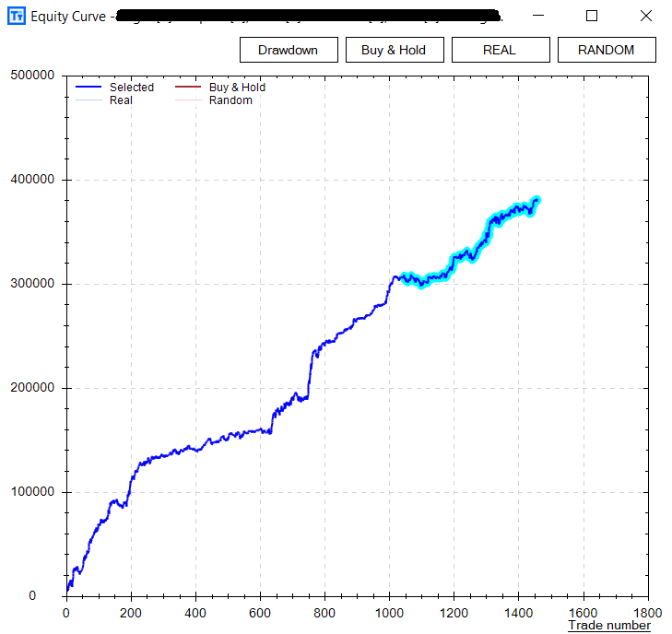672x634 pixels.
Task: Click the 'Equity Curve' window title text
Action: (68, 17)
